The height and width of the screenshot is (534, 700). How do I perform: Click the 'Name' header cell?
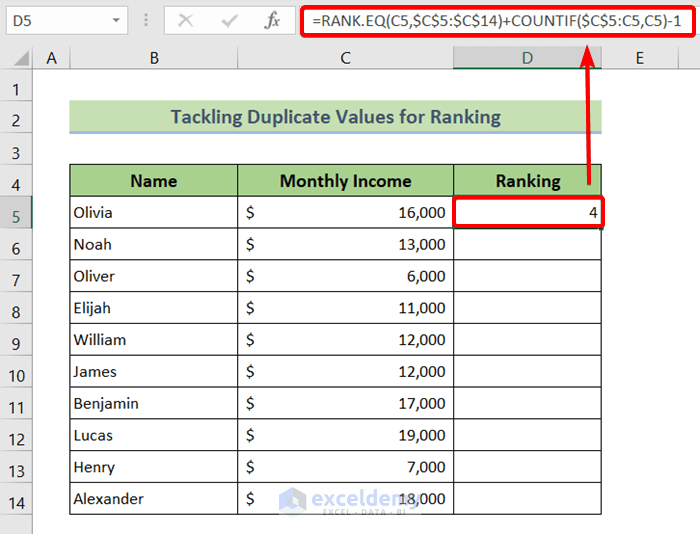(154, 180)
